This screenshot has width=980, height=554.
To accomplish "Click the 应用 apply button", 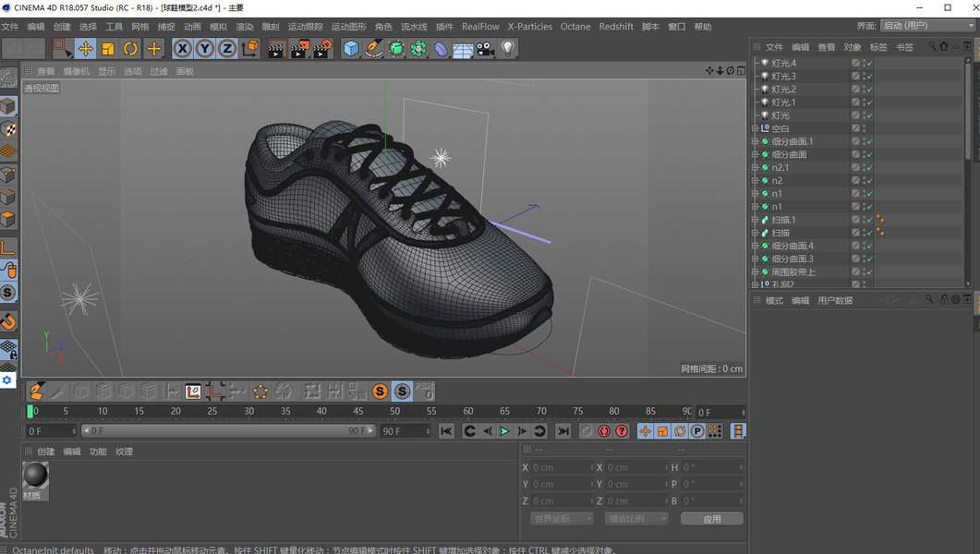I will 711,519.
